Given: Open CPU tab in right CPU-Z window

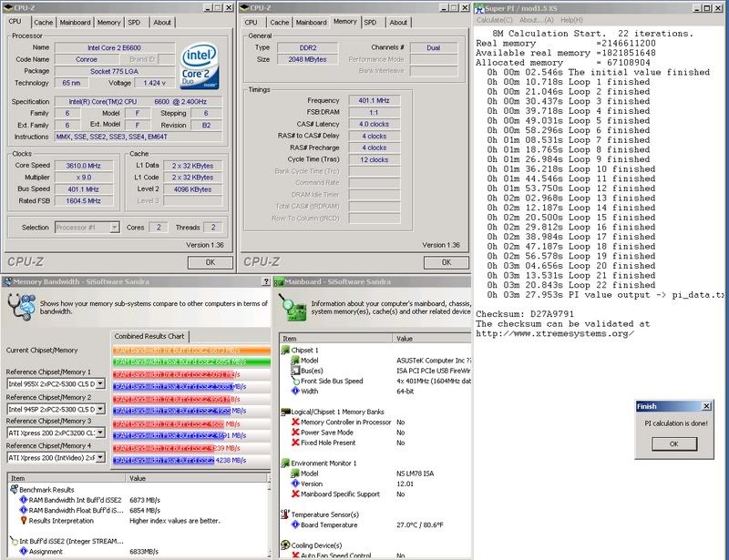Looking at the screenshot, I should point(252,22).
